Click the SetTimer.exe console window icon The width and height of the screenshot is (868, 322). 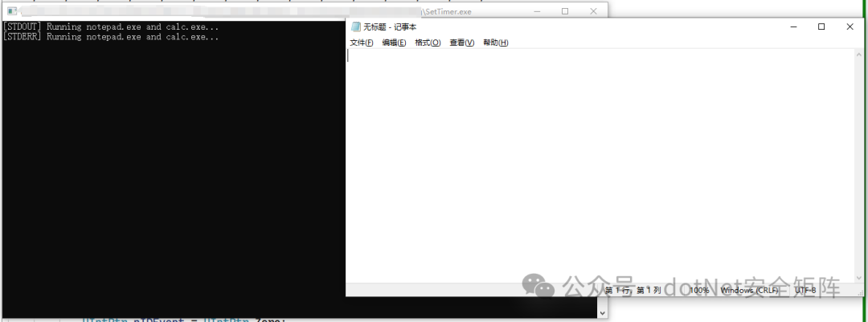tap(12, 11)
